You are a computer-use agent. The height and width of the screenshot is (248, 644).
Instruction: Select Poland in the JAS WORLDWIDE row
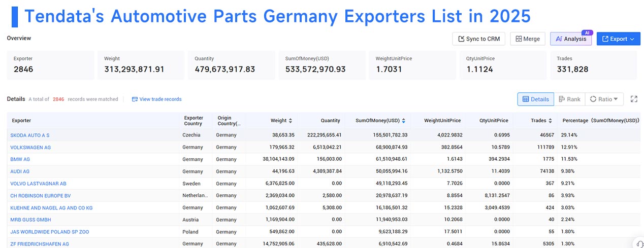(190, 232)
